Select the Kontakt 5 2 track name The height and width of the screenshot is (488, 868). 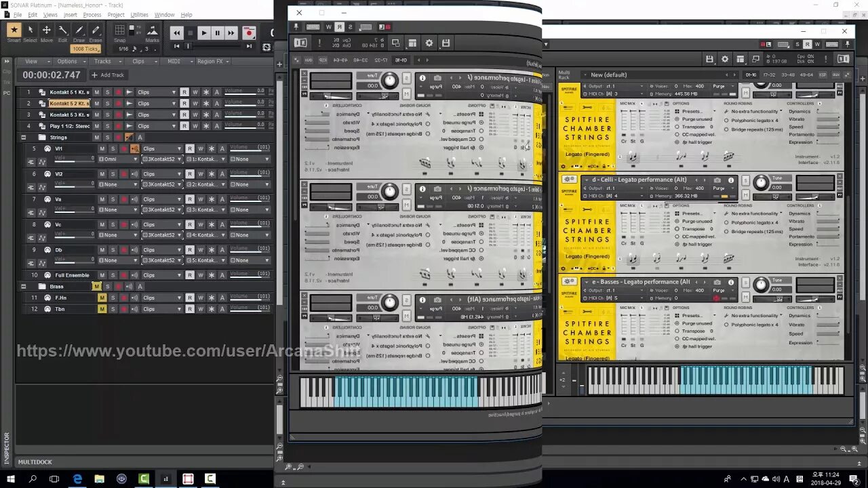pyautogui.click(x=69, y=104)
